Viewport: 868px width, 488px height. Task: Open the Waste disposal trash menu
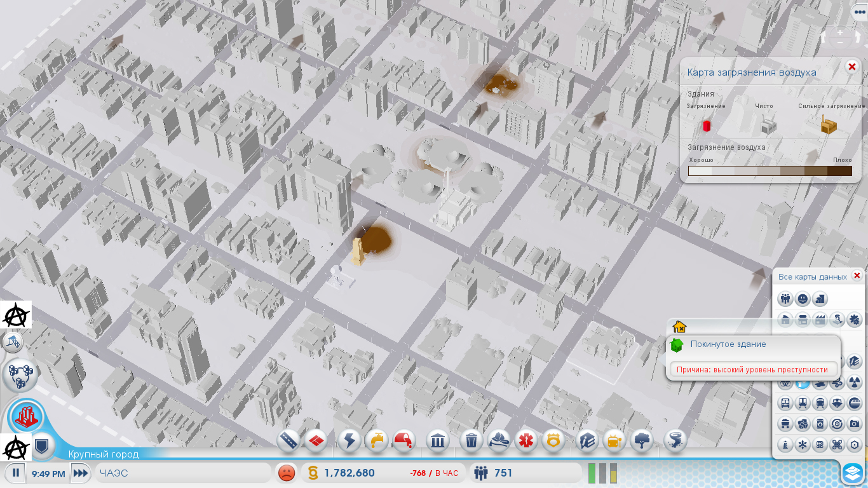coord(471,440)
